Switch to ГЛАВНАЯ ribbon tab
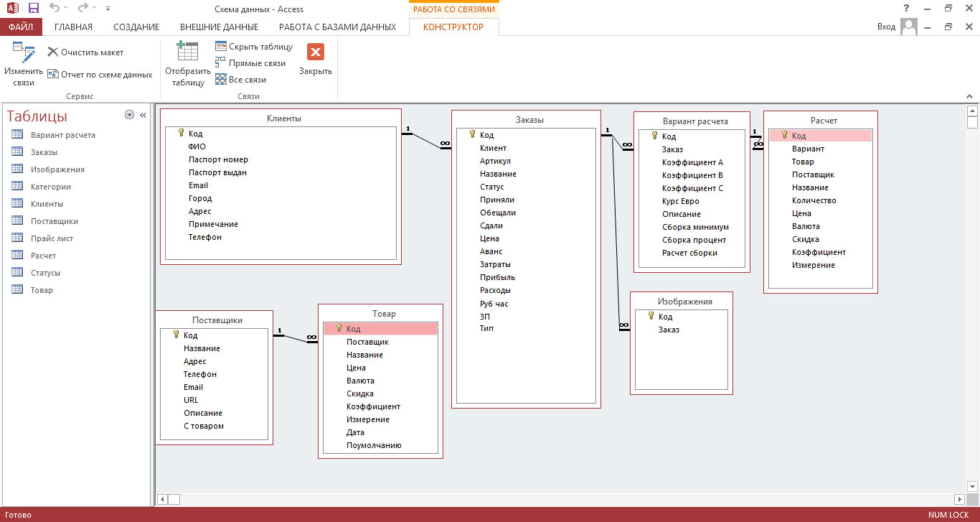980x522 pixels. pos(73,27)
